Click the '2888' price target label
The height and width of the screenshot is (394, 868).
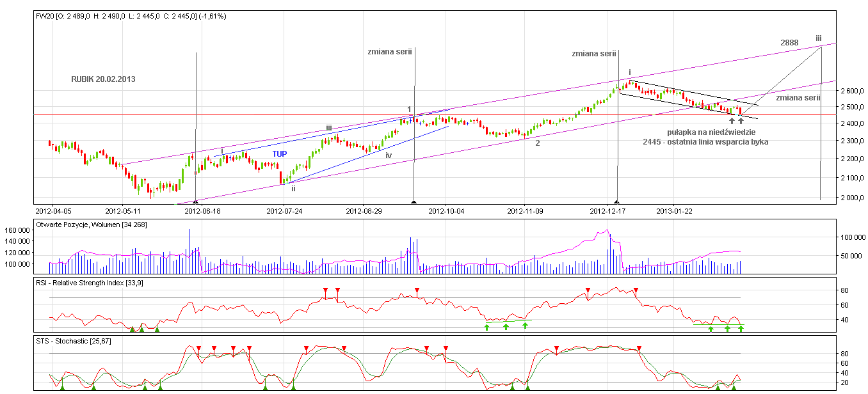[x=789, y=43]
